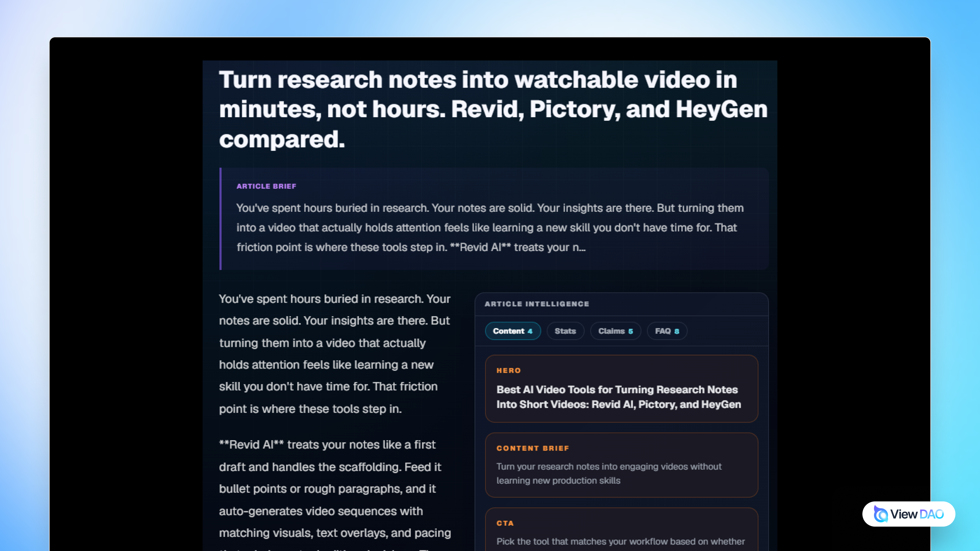Click the View DAO logo icon

pyautogui.click(x=880, y=514)
